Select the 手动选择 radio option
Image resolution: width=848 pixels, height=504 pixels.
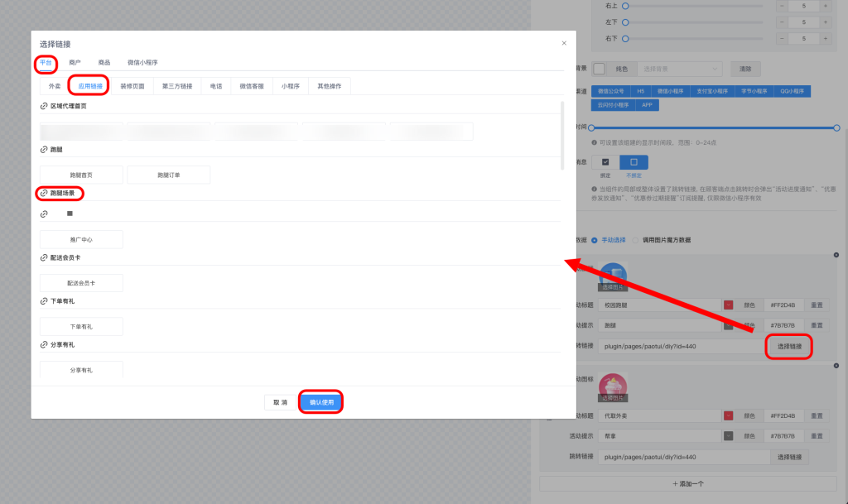594,240
